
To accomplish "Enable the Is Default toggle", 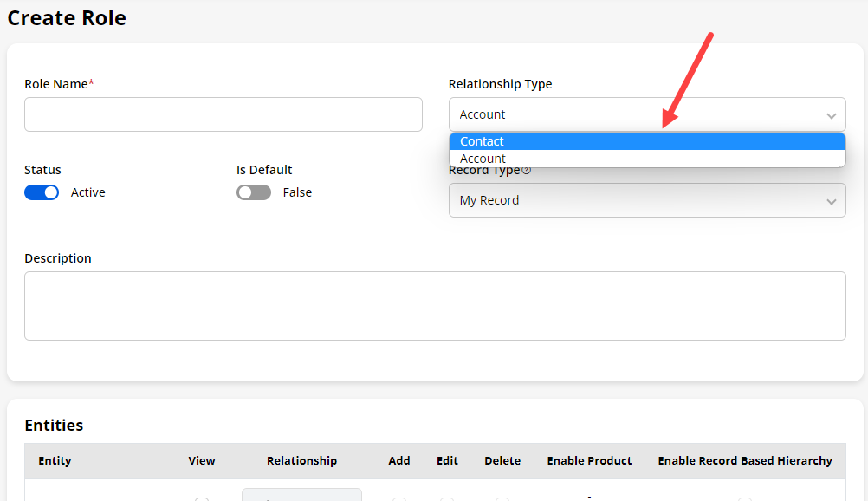I will point(253,192).
